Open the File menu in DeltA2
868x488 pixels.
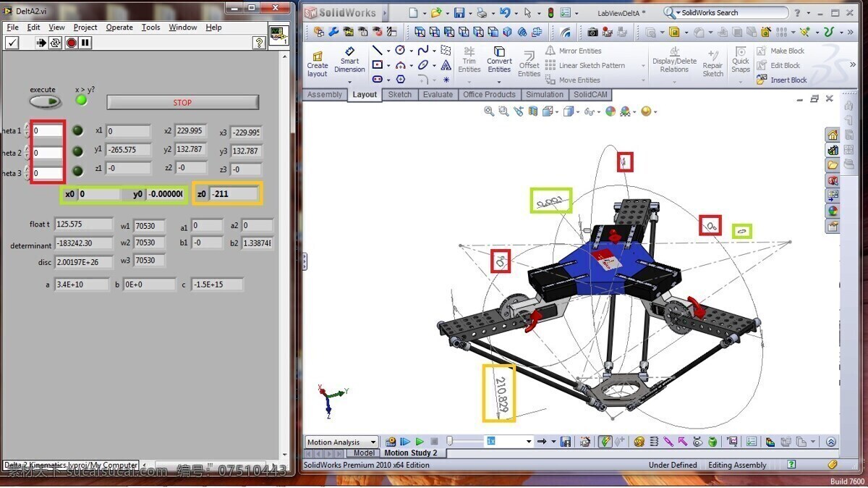(x=13, y=28)
